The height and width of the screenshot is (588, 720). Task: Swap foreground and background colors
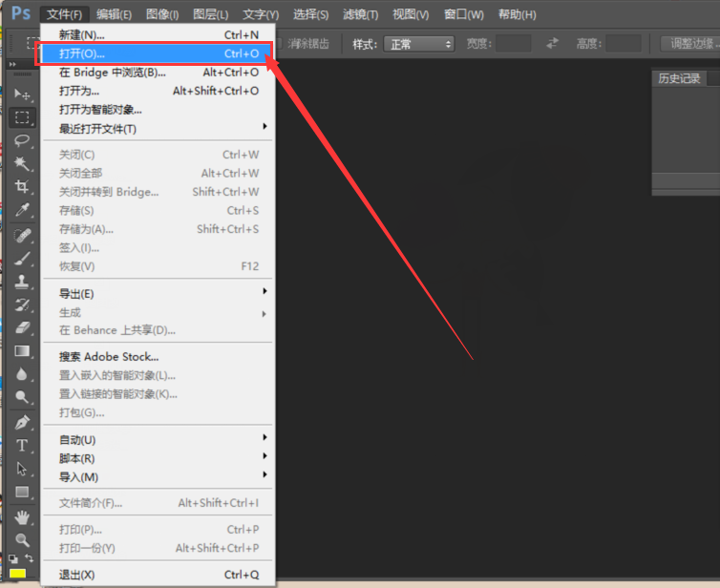tap(29, 558)
